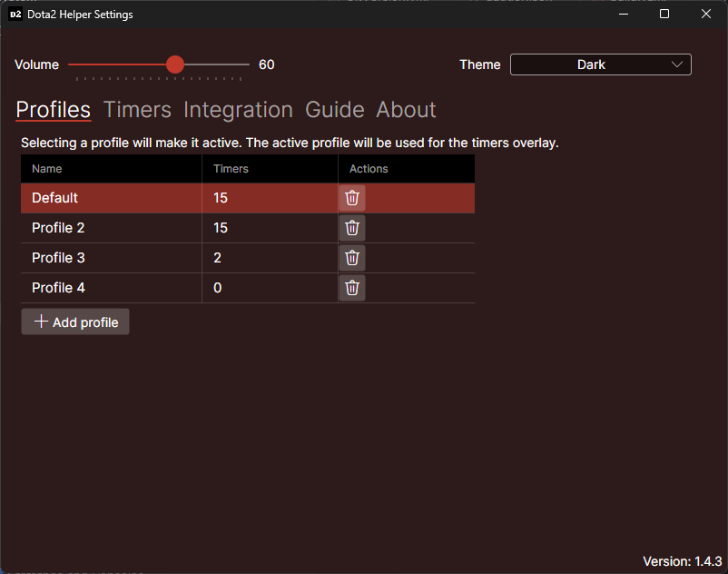Remove Profile 3 with the trash icon
The height and width of the screenshot is (574, 728).
pyautogui.click(x=352, y=257)
